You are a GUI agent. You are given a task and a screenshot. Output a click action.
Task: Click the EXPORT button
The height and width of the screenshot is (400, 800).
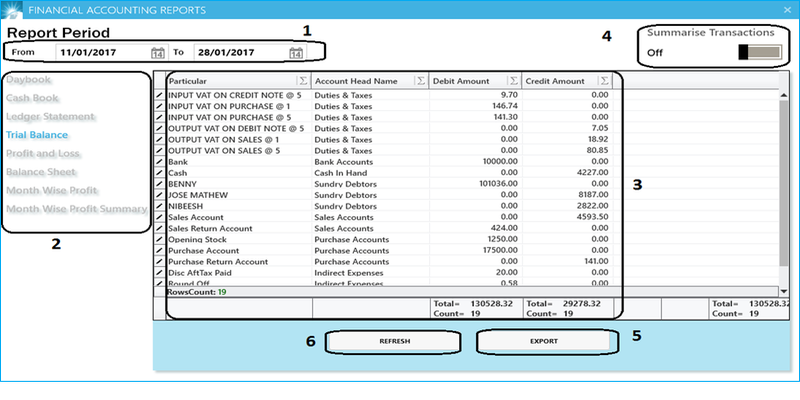[x=544, y=341]
